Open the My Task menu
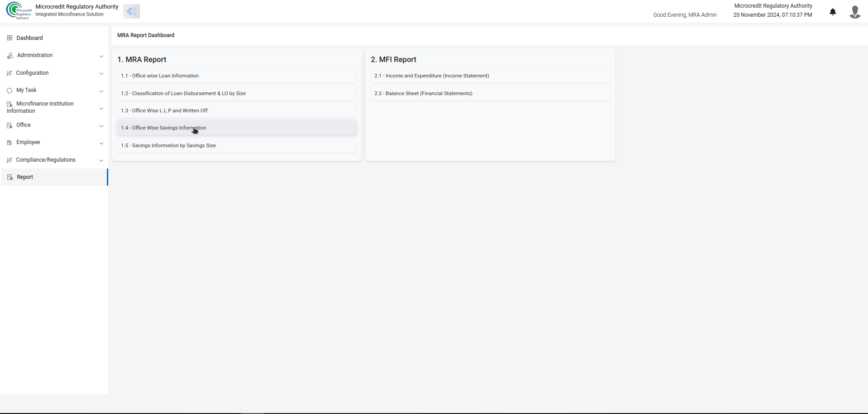 [x=54, y=90]
